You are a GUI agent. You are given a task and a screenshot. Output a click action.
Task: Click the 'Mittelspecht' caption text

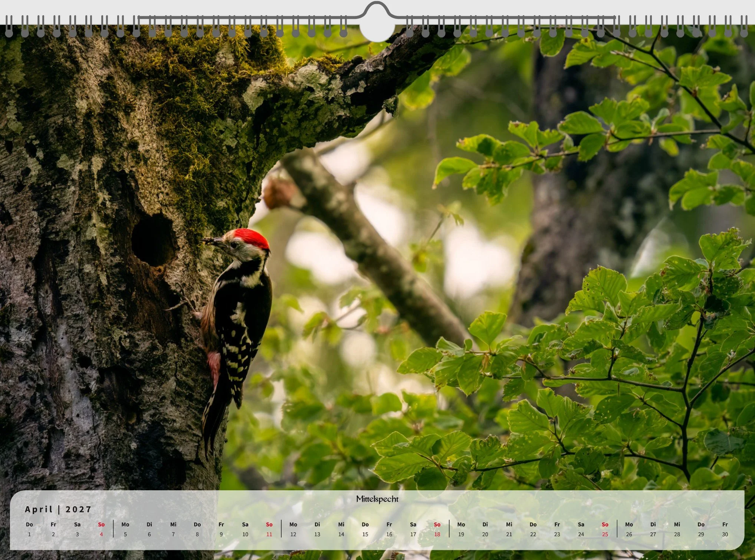tap(377, 499)
